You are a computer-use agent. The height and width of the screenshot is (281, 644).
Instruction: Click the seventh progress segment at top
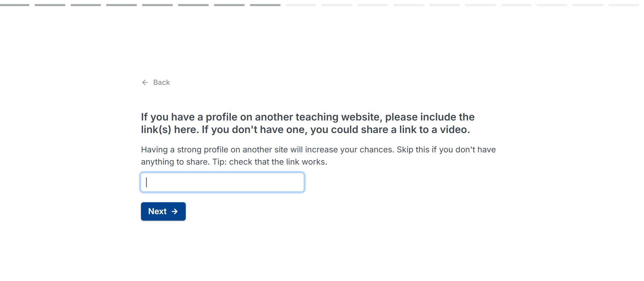coord(229,5)
